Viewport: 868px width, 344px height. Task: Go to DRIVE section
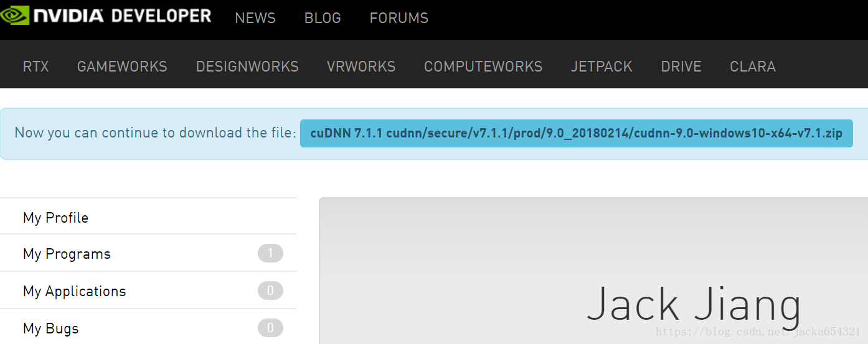pos(681,67)
